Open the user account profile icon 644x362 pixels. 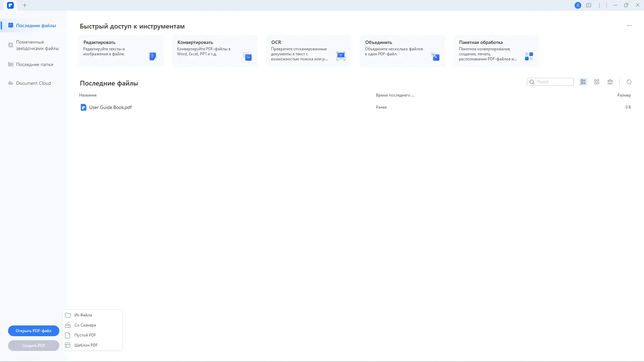click(x=578, y=5)
